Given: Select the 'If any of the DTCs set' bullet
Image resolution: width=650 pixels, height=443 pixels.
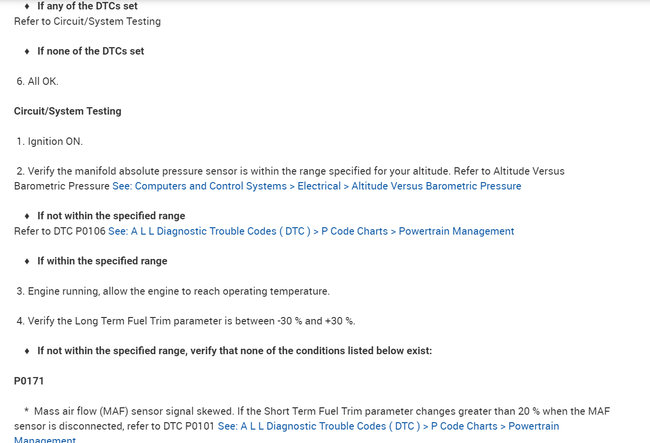Looking at the screenshot, I should point(87,6).
